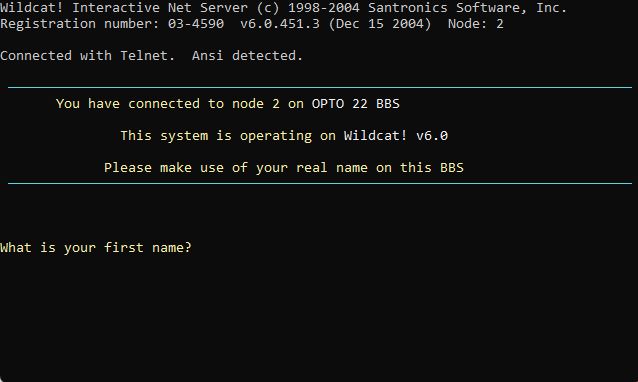638x382 pixels.
Task: Click the 'You have connected to node 2' line
Action: (168, 103)
